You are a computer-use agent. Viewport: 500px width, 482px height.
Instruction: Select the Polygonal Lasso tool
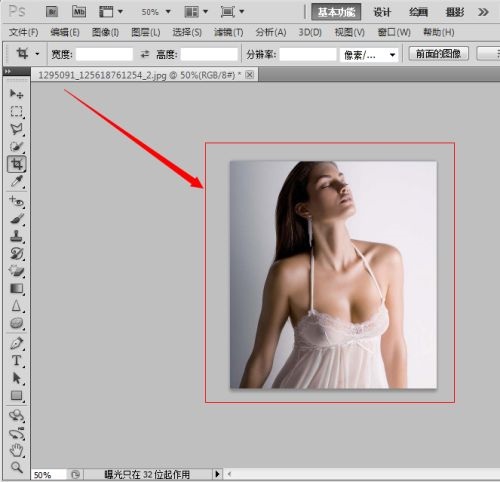coord(16,129)
